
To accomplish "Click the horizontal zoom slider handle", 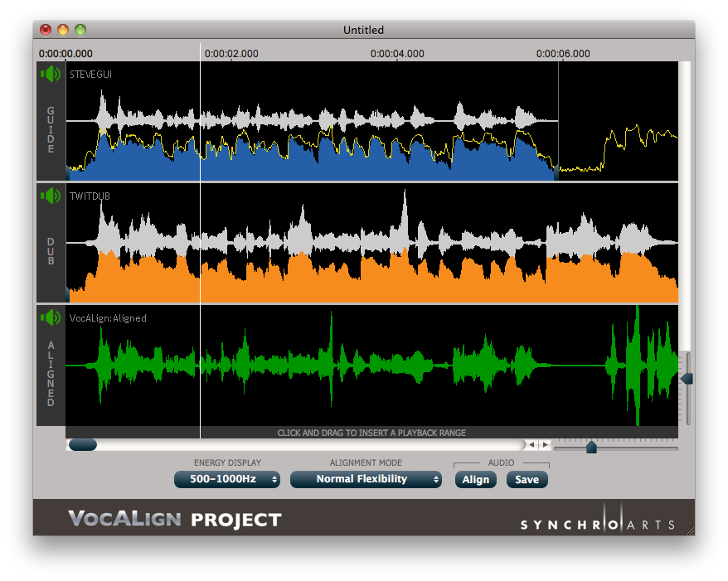I will point(591,448).
